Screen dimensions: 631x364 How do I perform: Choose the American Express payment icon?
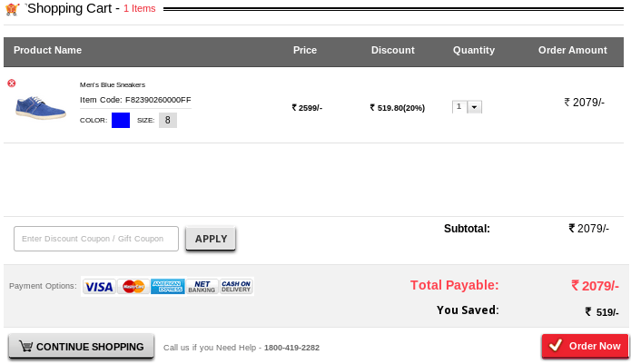168,287
